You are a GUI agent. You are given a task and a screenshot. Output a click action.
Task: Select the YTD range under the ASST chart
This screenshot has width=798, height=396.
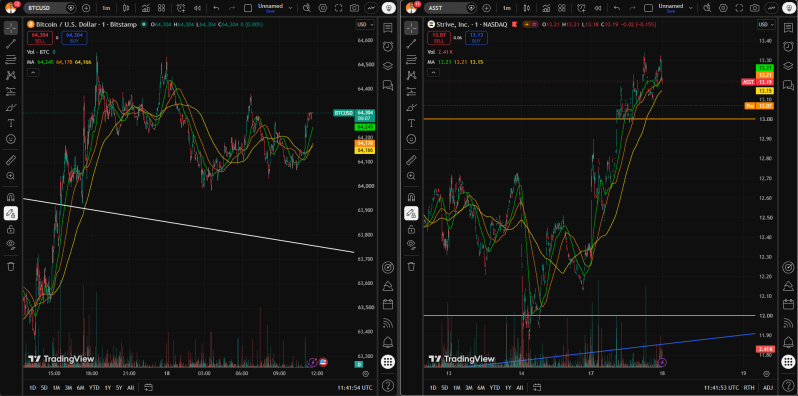click(495, 388)
